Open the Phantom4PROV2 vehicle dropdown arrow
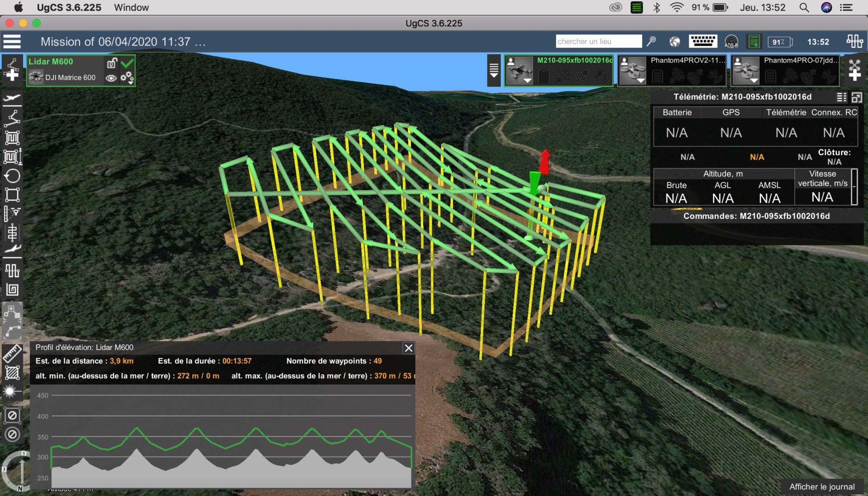The image size is (868, 496). point(641,81)
